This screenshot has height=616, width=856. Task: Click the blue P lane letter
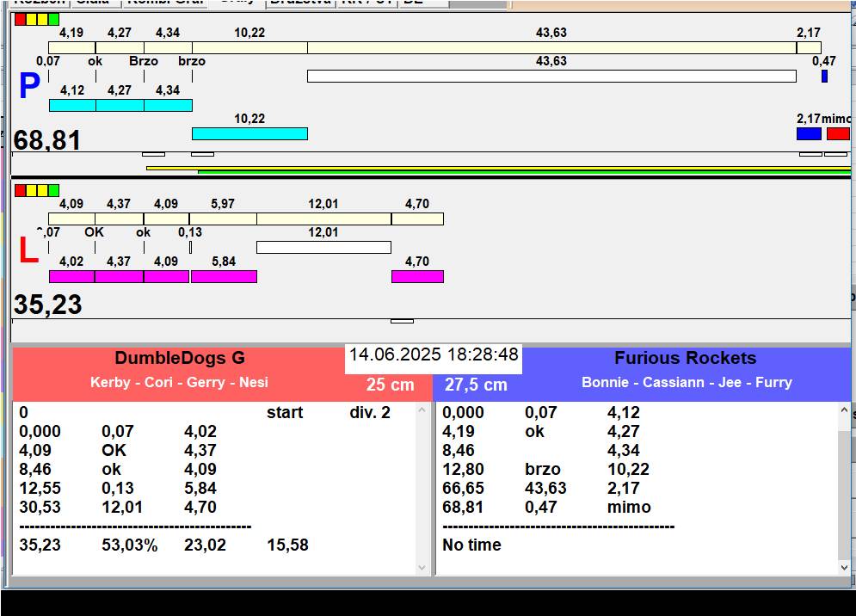coord(29,88)
